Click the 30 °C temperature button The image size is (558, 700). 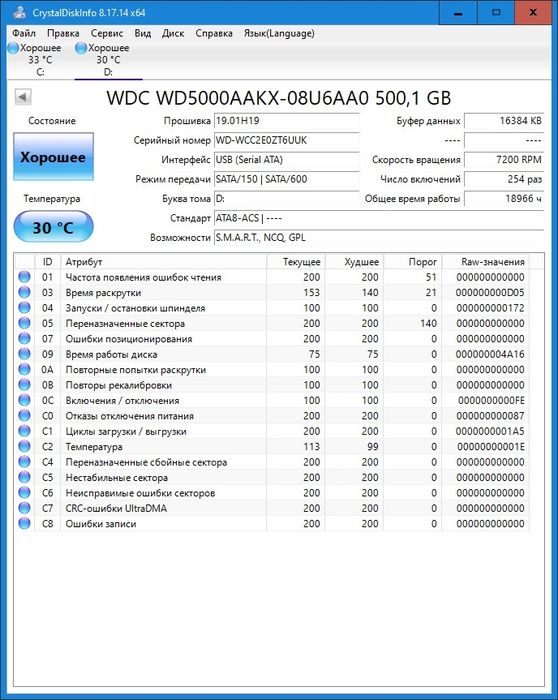click(53, 227)
